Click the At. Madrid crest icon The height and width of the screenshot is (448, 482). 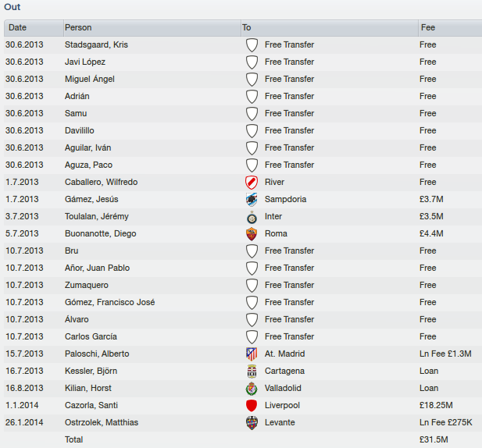coord(252,354)
